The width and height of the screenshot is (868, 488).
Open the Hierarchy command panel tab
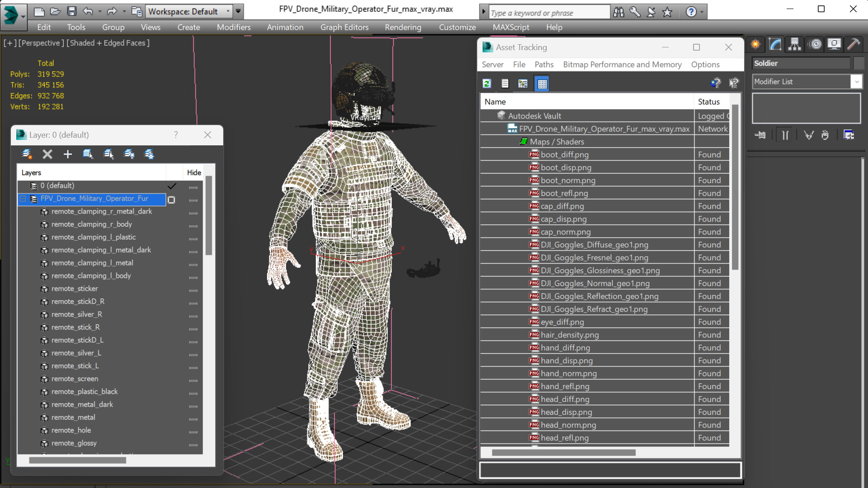click(794, 44)
